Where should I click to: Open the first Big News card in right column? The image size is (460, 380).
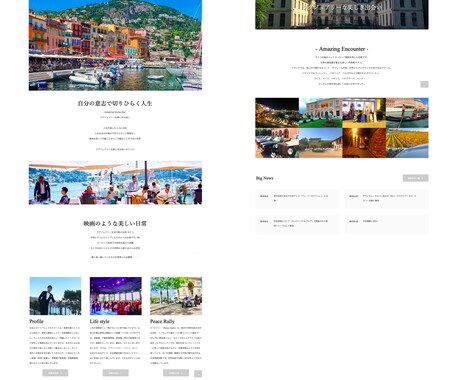(386, 199)
